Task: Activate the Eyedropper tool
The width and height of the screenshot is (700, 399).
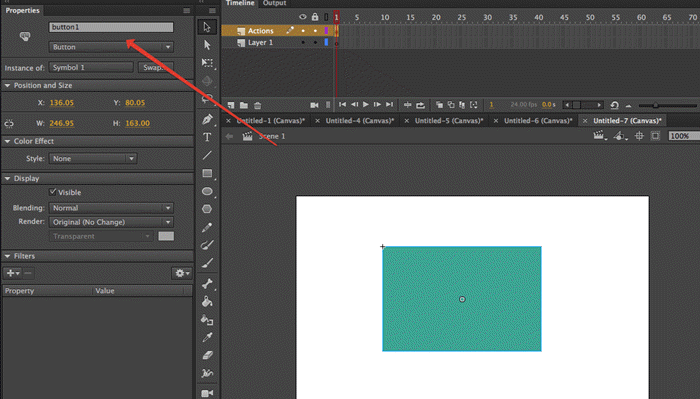Action: [207, 337]
